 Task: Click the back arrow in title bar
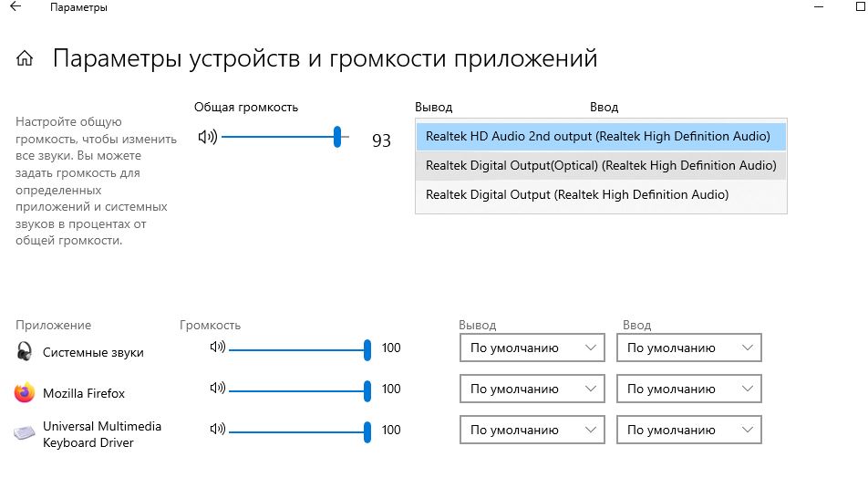15,7
